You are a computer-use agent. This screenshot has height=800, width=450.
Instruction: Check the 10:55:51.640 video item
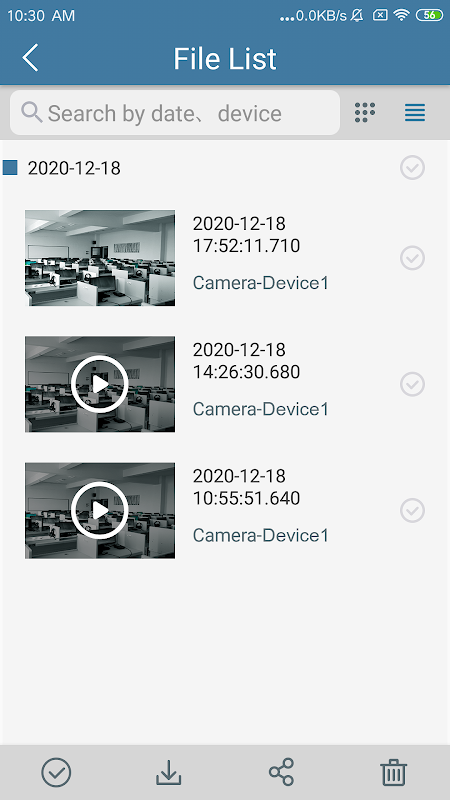412,510
